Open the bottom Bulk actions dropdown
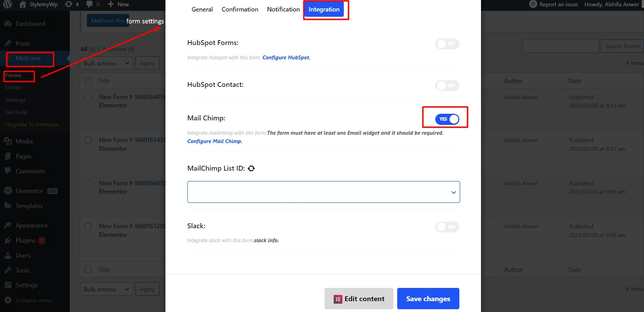Screen dimensions: 644x312 106,289
